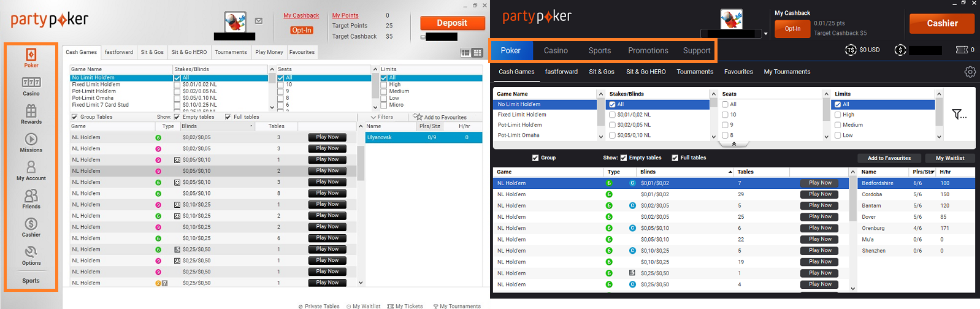Check $0,02/0,05 NL stake in dark window

coord(612,124)
